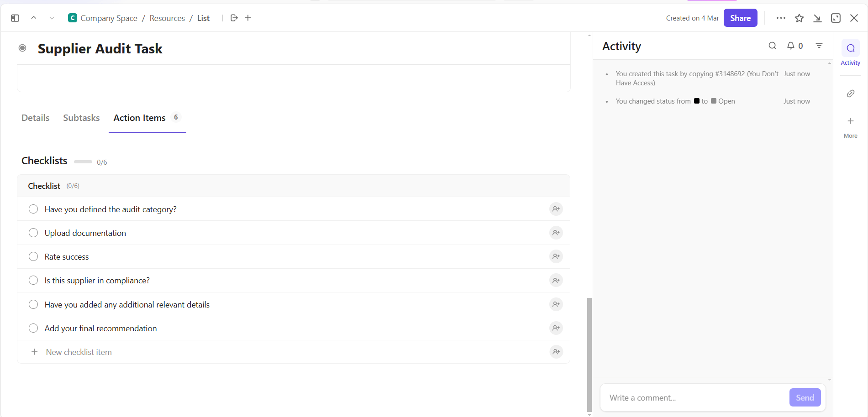Navigate down using the next task chevron

click(52, 18)
